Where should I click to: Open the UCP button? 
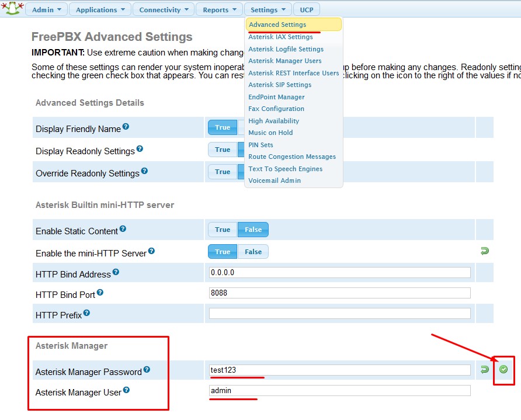[x=307, y=10]
